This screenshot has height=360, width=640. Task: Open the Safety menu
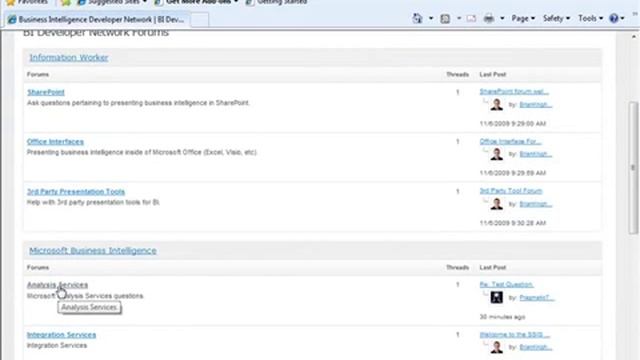tap(556, 18)
